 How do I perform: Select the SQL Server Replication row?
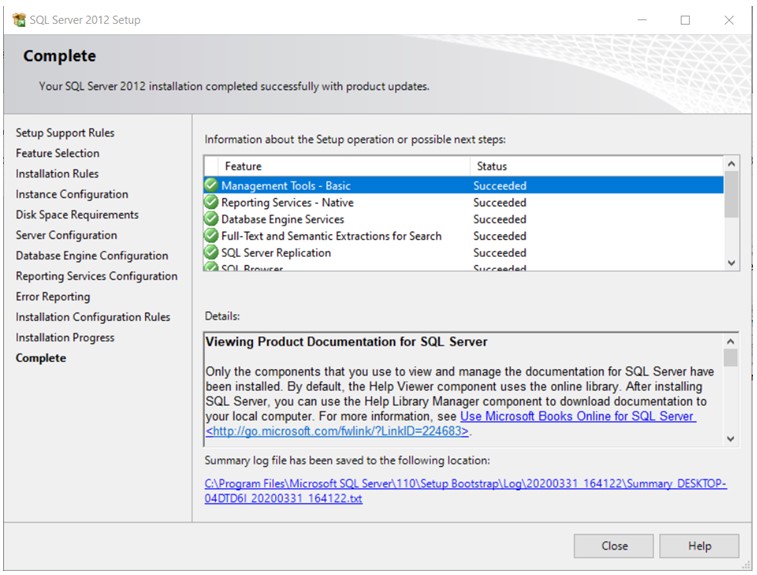(463, 252)
